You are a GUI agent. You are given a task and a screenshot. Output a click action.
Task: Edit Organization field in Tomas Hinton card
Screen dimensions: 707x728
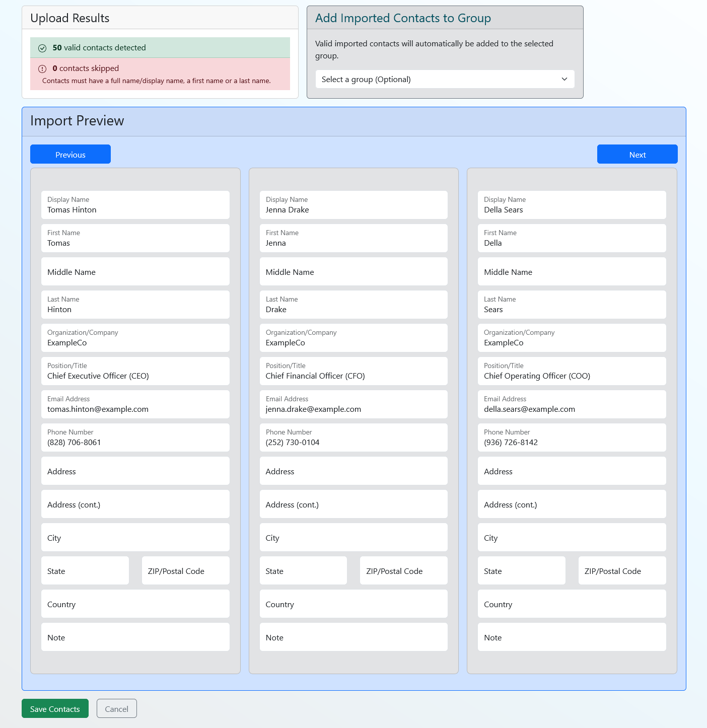135,338
